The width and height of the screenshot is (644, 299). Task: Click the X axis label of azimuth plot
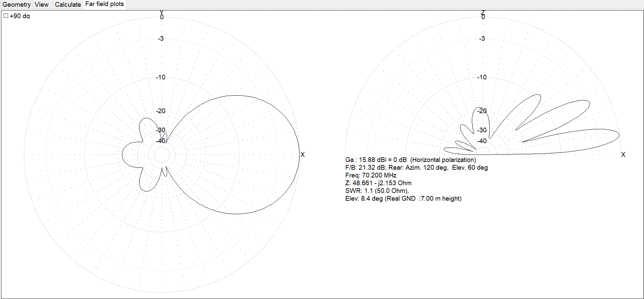coord(302,155)
